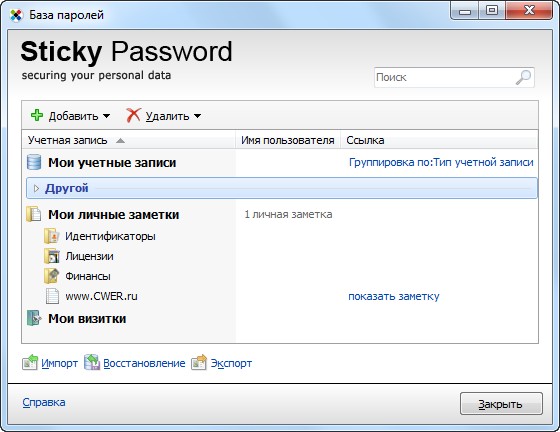Click the green plus Add icon

37,116
